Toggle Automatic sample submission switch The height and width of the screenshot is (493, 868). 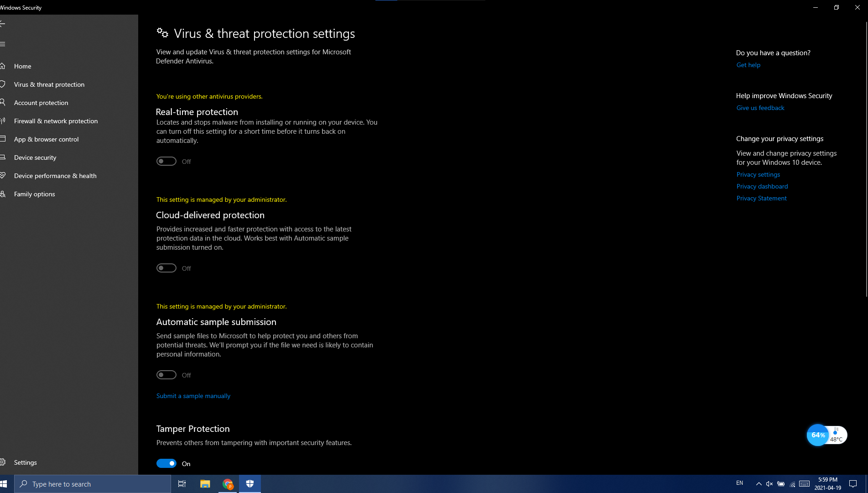point(166,375)
